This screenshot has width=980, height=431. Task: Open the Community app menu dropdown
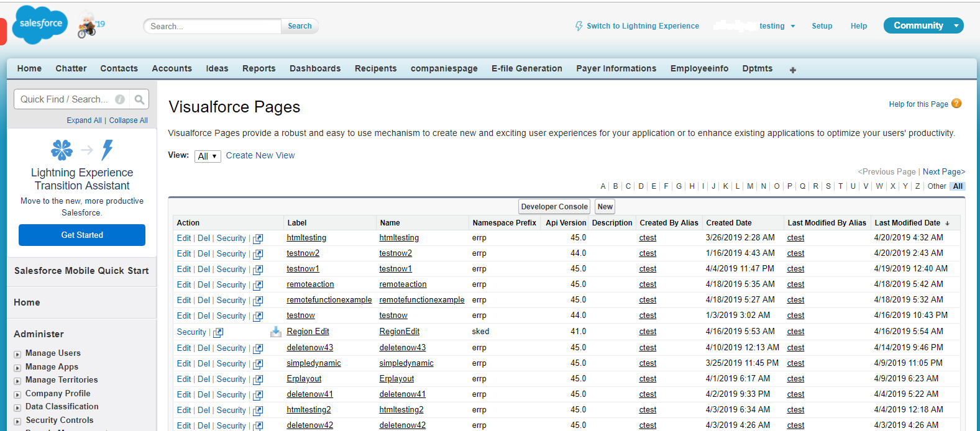click(956, 25)
